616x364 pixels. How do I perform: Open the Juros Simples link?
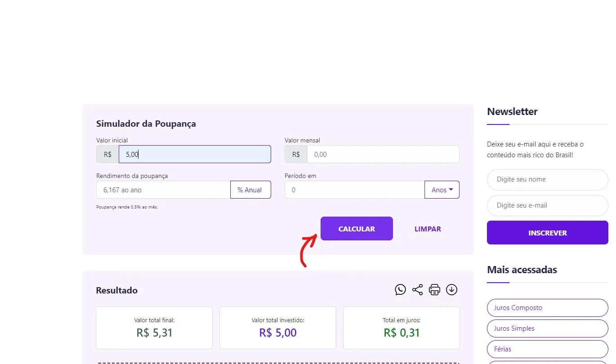[x=548, y=328]
